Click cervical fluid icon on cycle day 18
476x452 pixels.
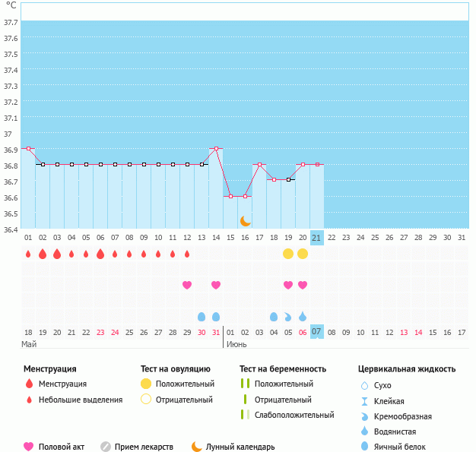point(274,316)
